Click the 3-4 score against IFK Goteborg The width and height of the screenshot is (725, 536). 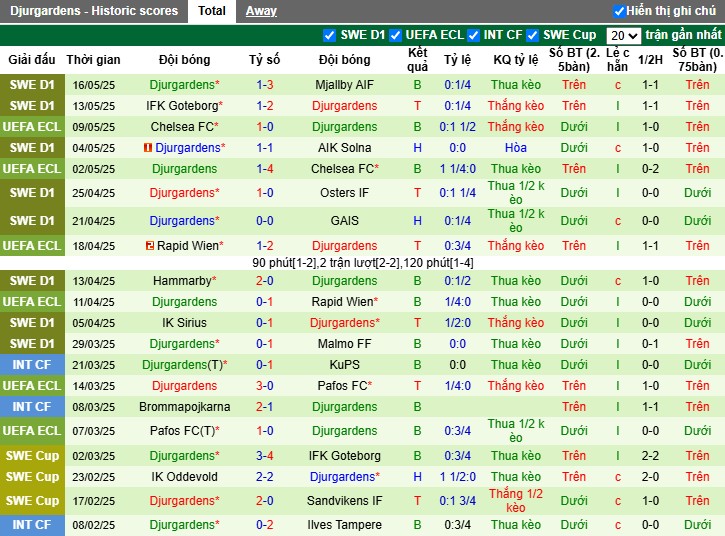coord(265,456)
